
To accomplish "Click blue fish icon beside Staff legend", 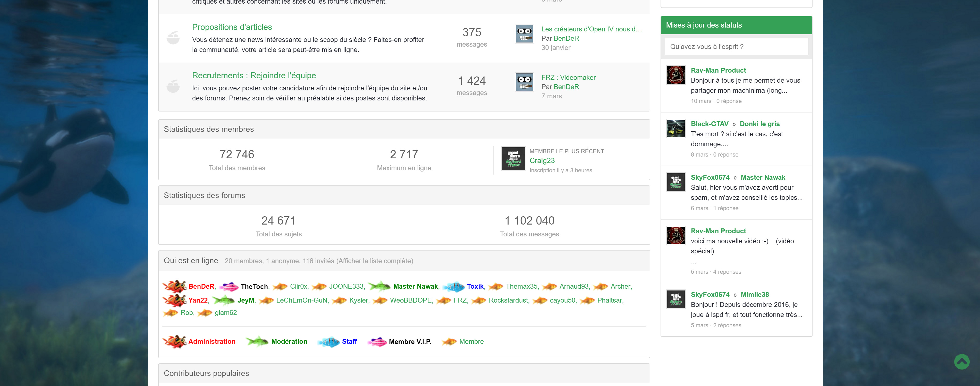I will (329, 342).
